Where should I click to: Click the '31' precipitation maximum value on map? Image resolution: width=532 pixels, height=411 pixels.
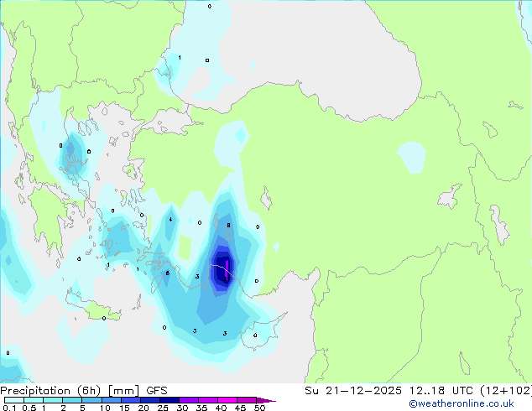[x=227, y=279]
